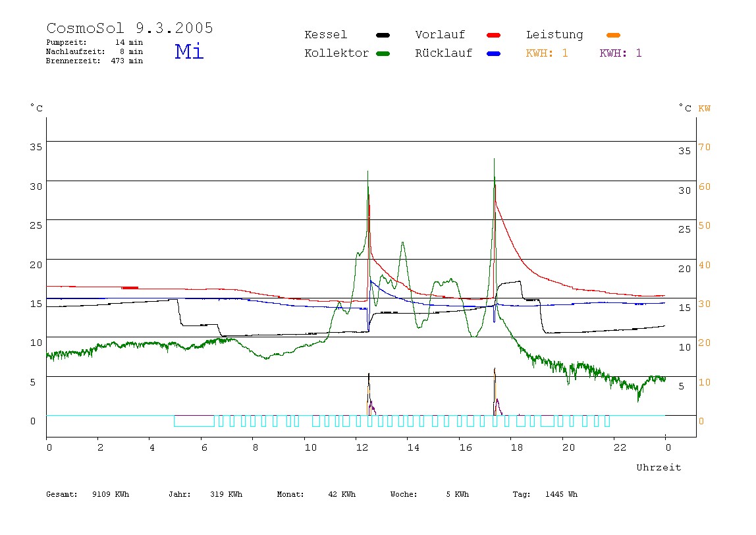756x535 pixels.
Task: Click the green Kollektor legend swatch
Action: coord(383,53)
